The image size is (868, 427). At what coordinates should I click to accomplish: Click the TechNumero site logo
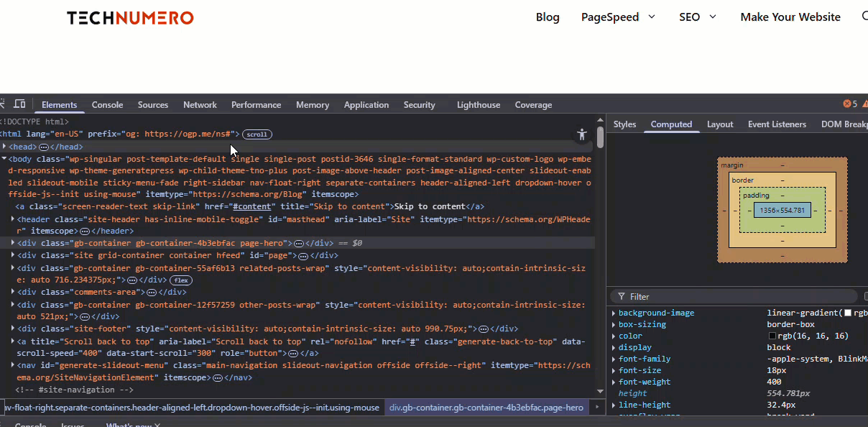pyautogui.click(x=130, y=17)
